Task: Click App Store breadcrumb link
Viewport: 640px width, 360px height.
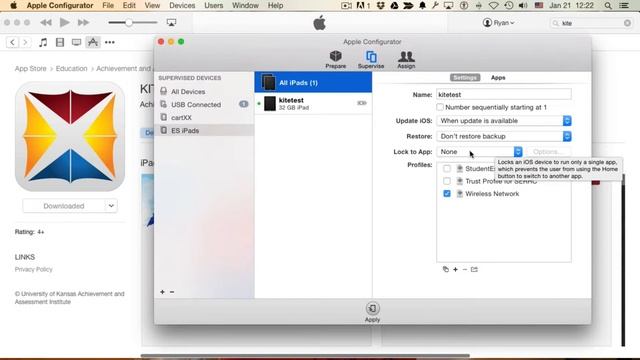Action: (31, 69)
